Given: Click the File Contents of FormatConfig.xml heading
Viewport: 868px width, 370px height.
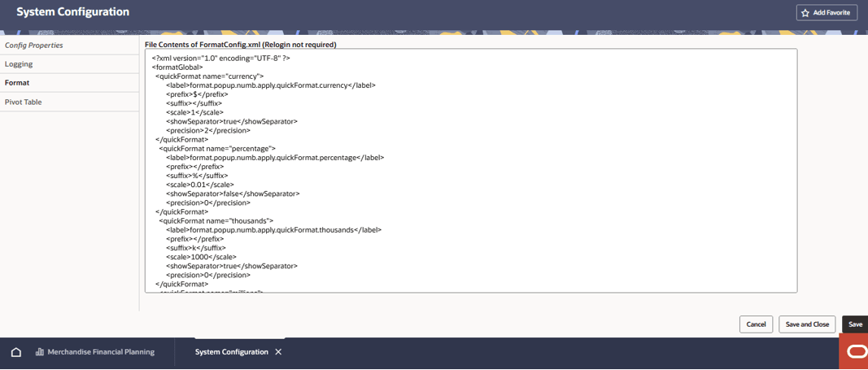Looking at the screenshot, I should [241, 44].
